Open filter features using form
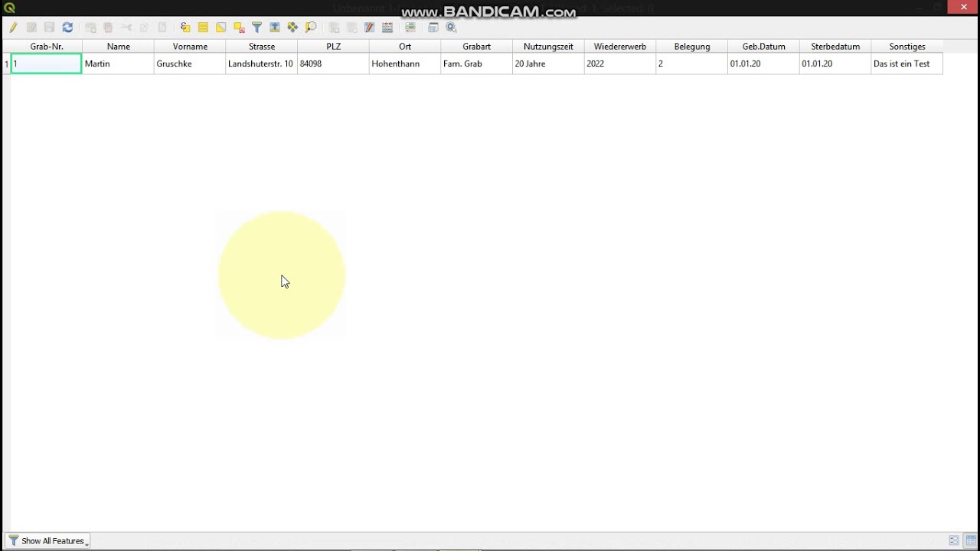This screenshot has width=980, height=551. [256, 28]
